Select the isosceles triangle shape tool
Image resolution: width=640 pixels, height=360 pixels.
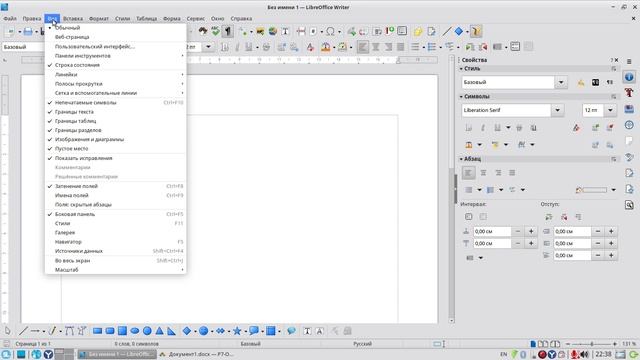pos(160,331)
